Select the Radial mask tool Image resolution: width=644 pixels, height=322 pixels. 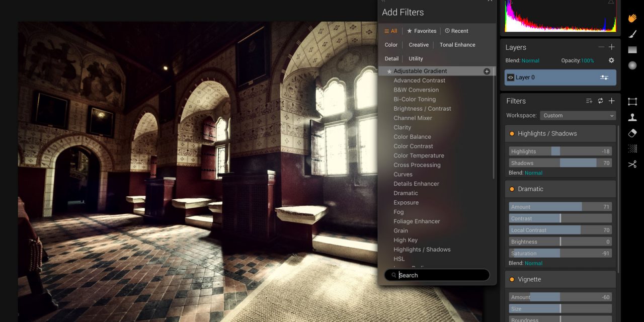(632, 65)
